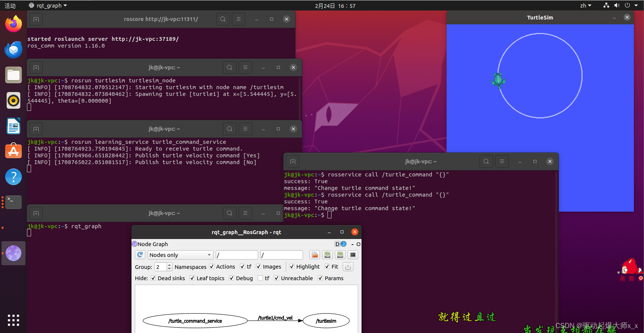The height and width of the screenshot is (333, 644).
Task: Search in the roscore terminal window
Action: (x=223, y=19)
